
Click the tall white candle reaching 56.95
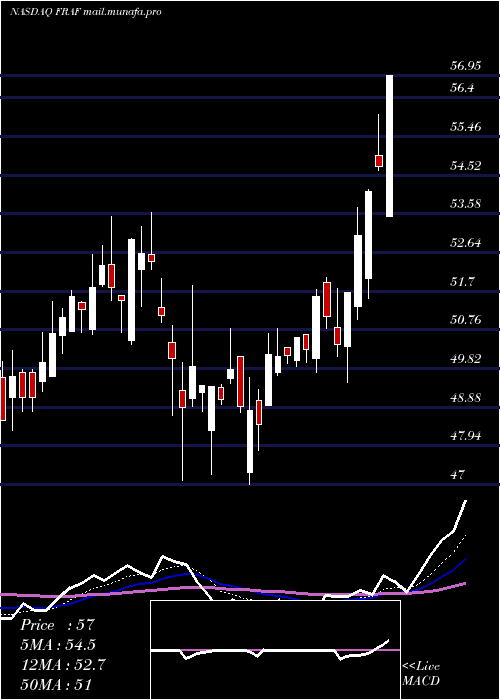390,146
